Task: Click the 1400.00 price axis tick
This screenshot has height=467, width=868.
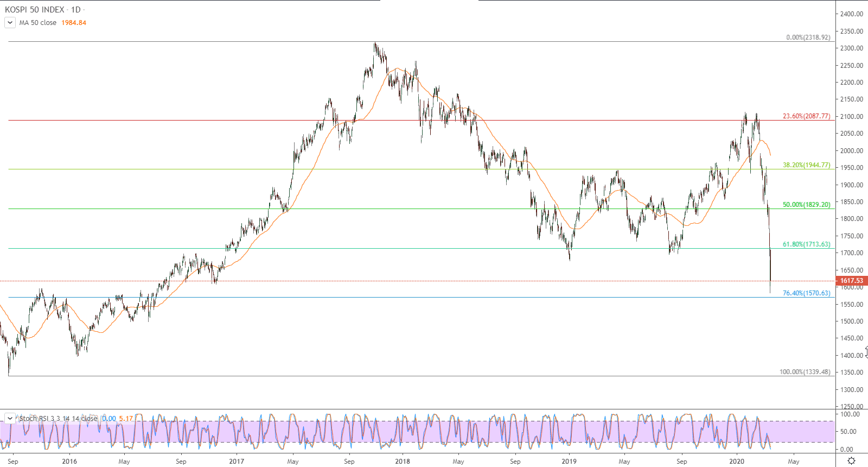Action: click(x=852, y=356)
